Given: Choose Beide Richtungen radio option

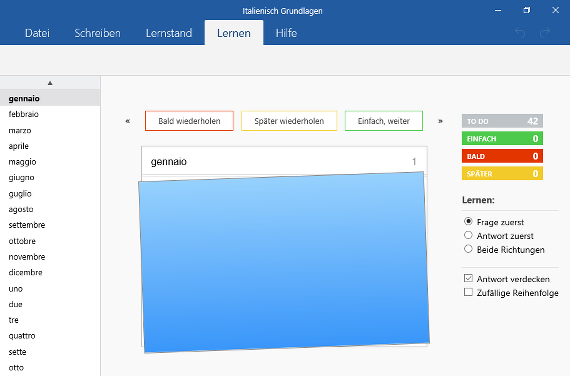Looking at the screenshot, I should pyautogui.click(x=468, y=249).
